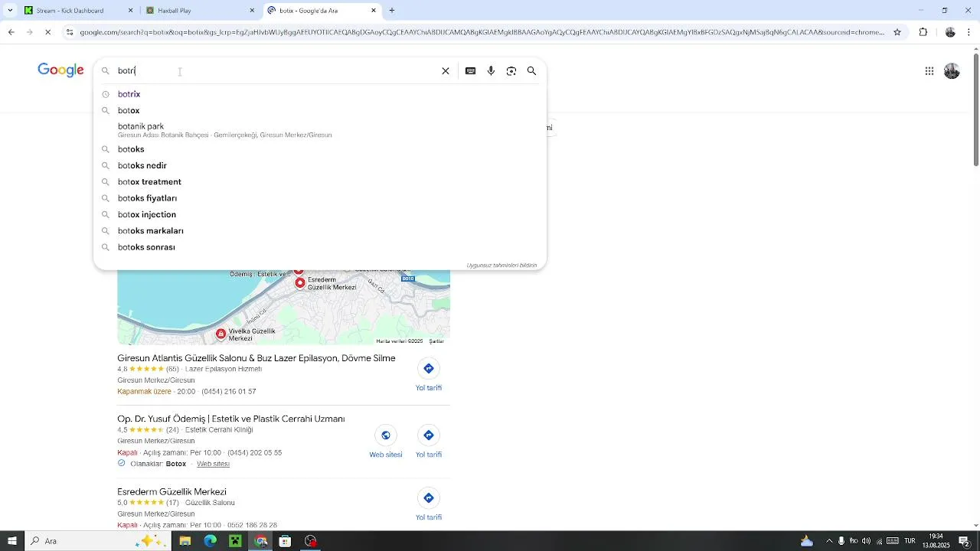Open Chrome three-dot menu
Screen dimensions: 980x551
click(969, 32)
